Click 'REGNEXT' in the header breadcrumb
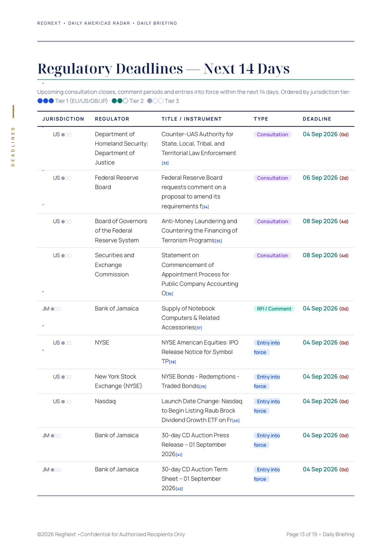The height and width of the screenshot is (555, 392). click(49, 23)
